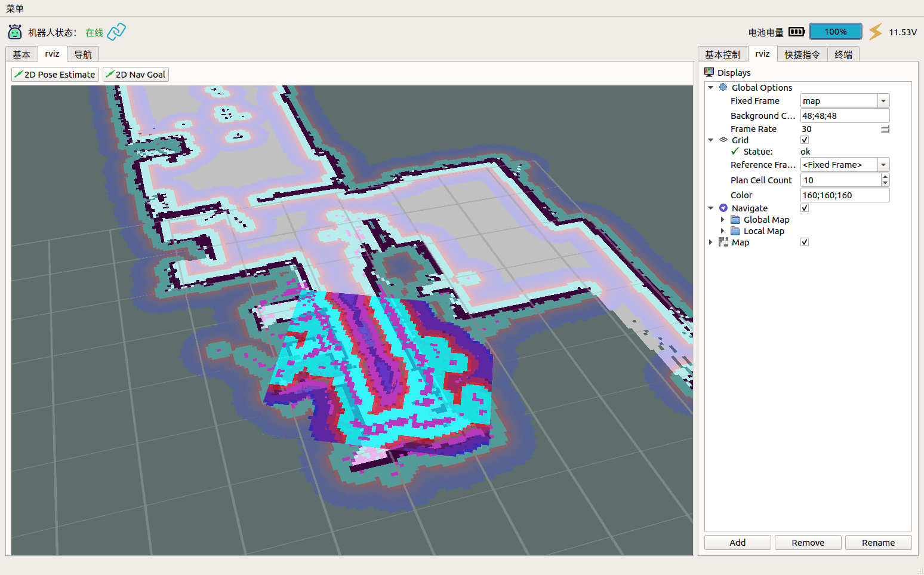The height and width of the screenshot is (575, 924).
Task: Select the Local Map folder icon
Action: [x=735, y=231]
